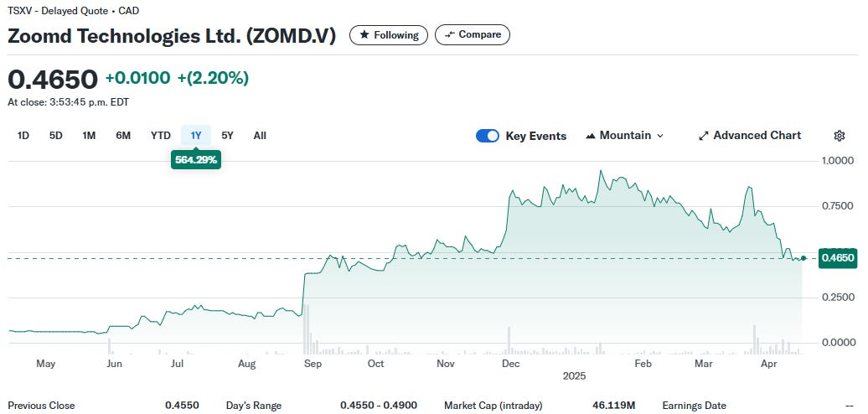
Task: Open the Mountain chart type dropdown
Action: tap(624, 136)
